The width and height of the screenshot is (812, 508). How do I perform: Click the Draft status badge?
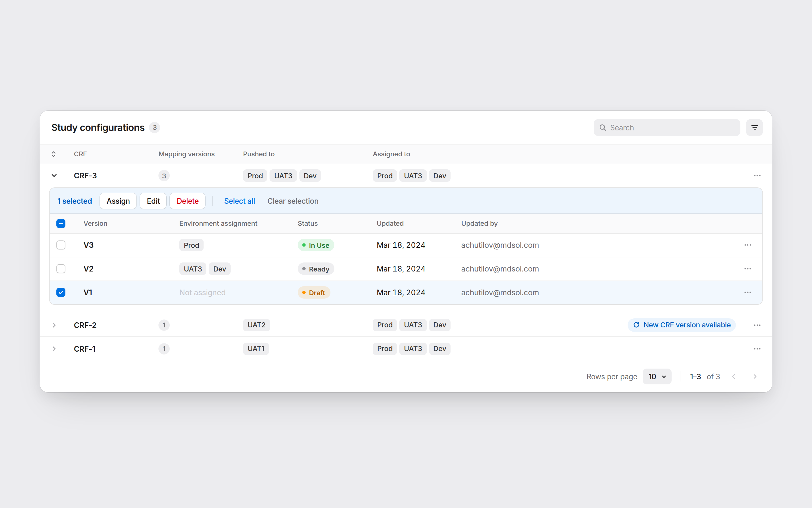pyautogui.click(x=314, y=293)
